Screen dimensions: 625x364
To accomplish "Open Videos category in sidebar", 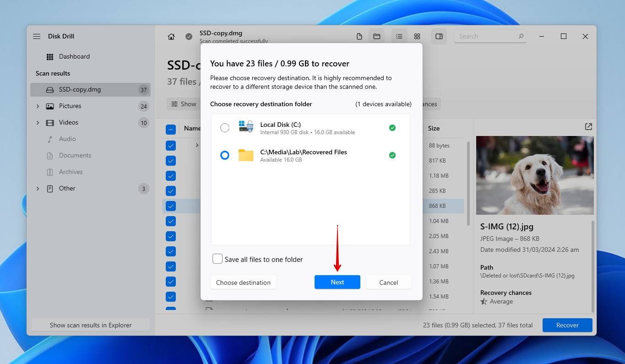I will click(x=90, y=123).
